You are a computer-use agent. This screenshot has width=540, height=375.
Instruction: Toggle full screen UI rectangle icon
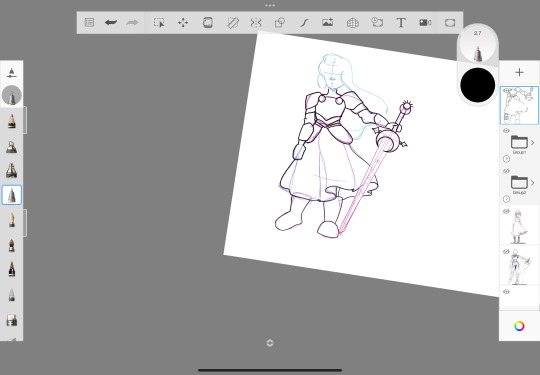450,23
